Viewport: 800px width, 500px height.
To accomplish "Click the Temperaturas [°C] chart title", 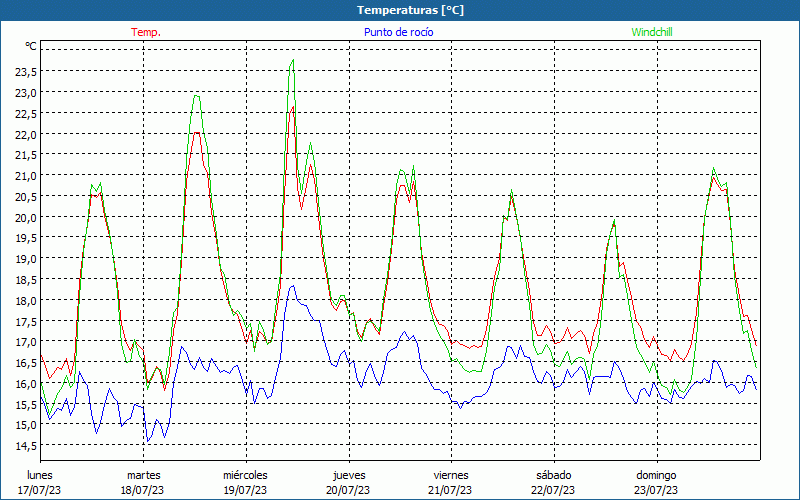I will [x=410, y=10].
